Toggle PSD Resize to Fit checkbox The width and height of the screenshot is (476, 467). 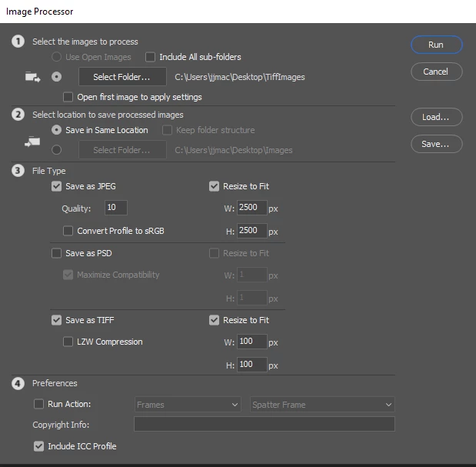(x=214, y=253)
